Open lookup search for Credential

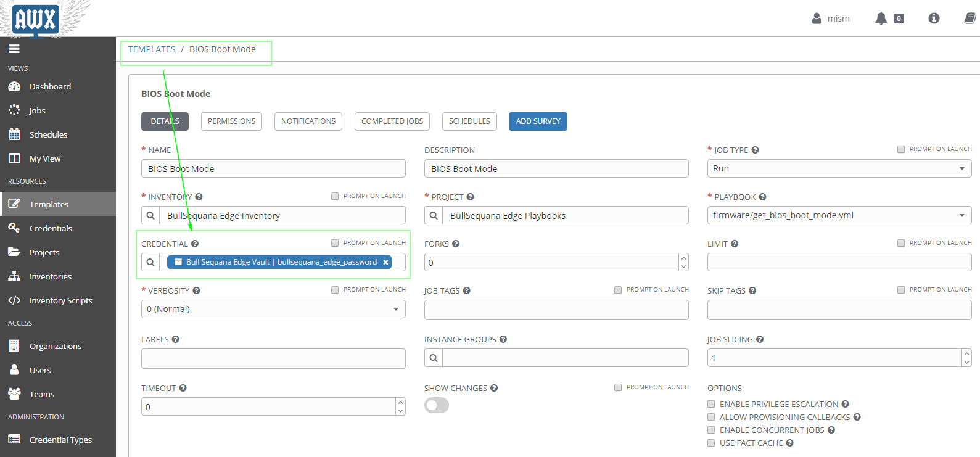pyautogui.click(x=150, y=262)
